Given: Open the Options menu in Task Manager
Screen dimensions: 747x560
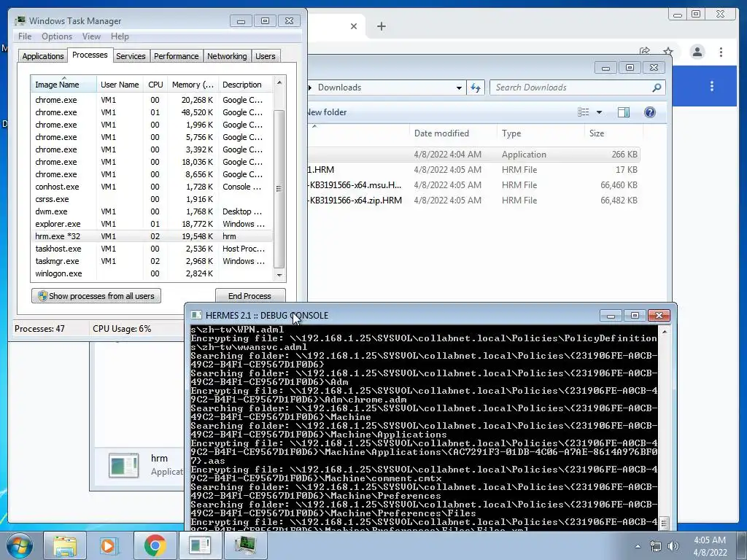Looking at the screenshot, I should coord(57,36).
